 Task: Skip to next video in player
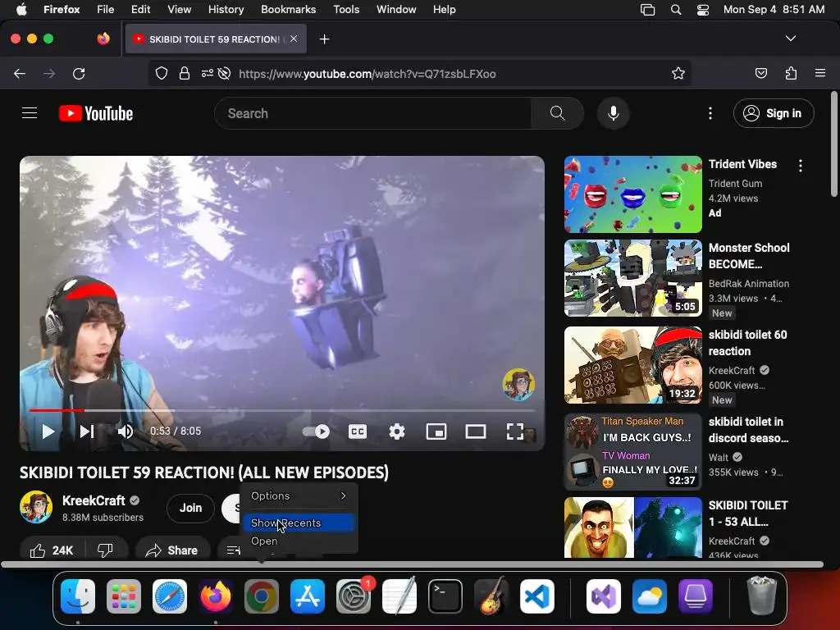[x=87, y=431]
